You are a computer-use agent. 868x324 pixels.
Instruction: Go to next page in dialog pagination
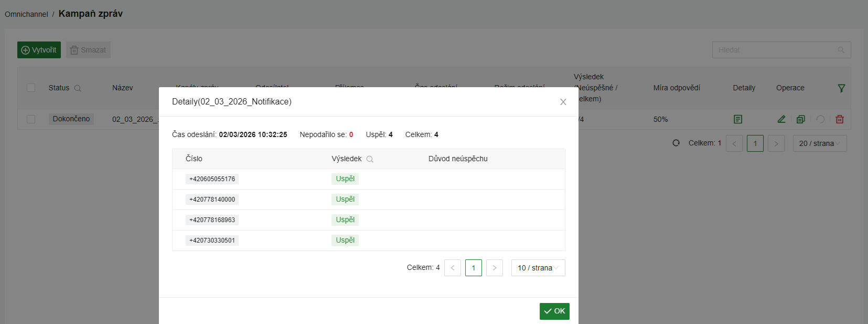494,268
